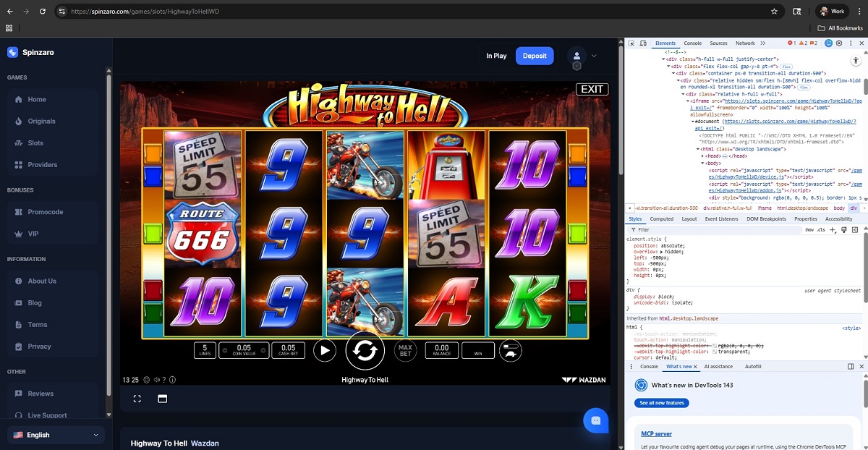This screenshot has height=450, width=868.
Task: Open the Computed styles tab
Action: pyautogui.click(x=661, y=218)
